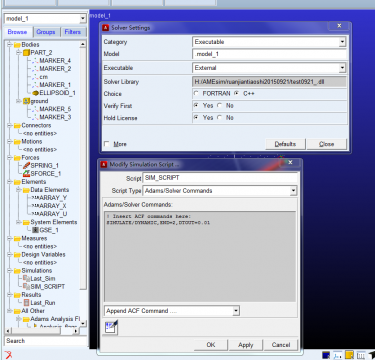Click the script editor icon below Append ACF Command

coord(111,327)
